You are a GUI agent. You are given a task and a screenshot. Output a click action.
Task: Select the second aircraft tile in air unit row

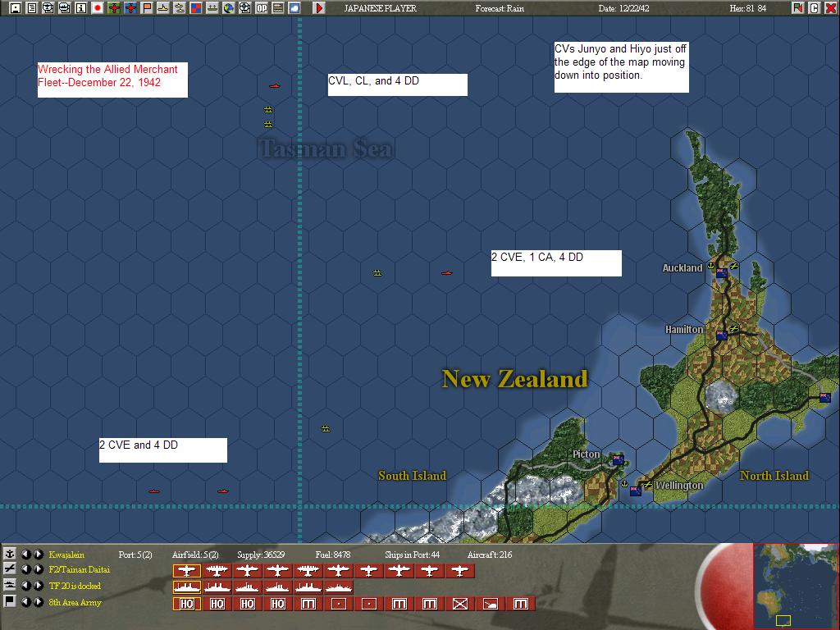(x=217, y=571)
